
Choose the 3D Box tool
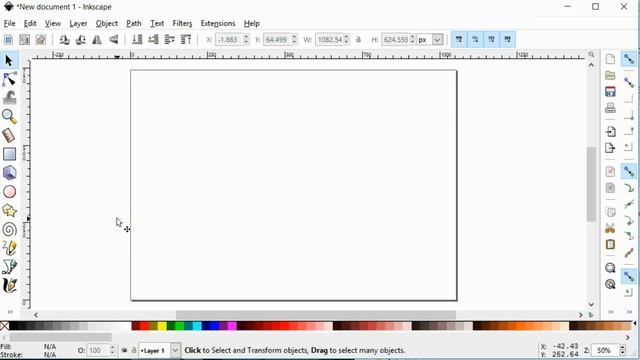(9, 173)
